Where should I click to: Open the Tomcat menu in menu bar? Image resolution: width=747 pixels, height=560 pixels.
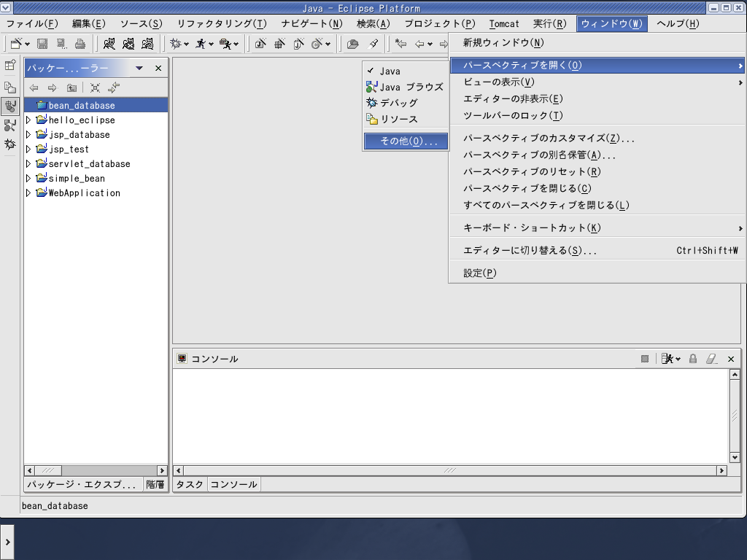point(503,24)
